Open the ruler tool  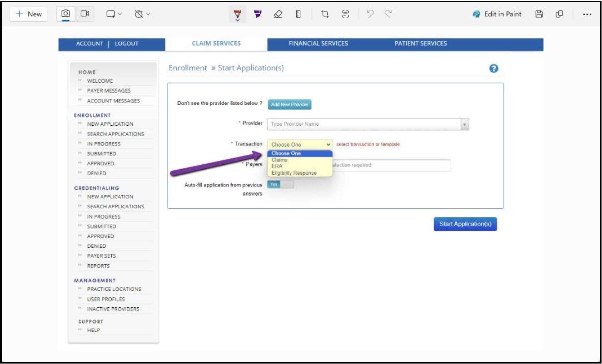[x=298, y=14]
